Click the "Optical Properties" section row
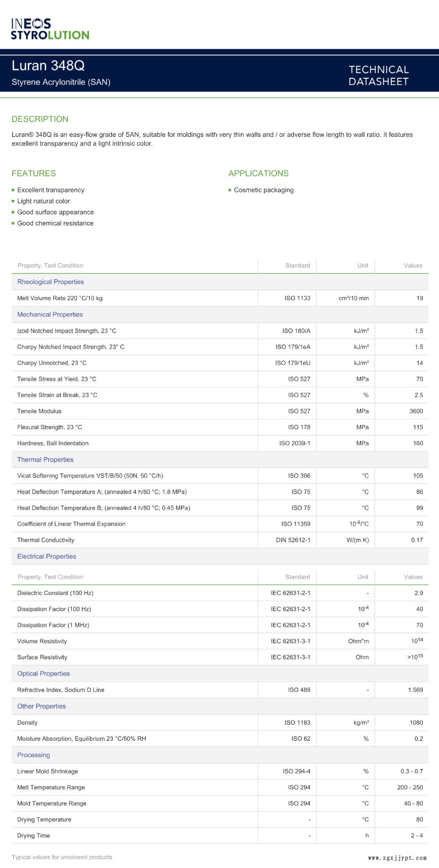 220,673
